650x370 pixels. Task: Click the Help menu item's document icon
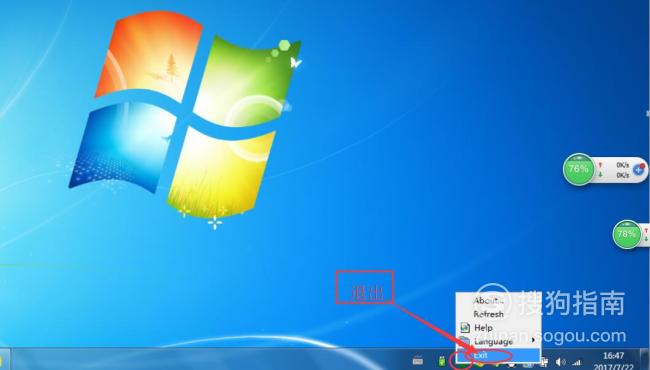coord(465,328)
